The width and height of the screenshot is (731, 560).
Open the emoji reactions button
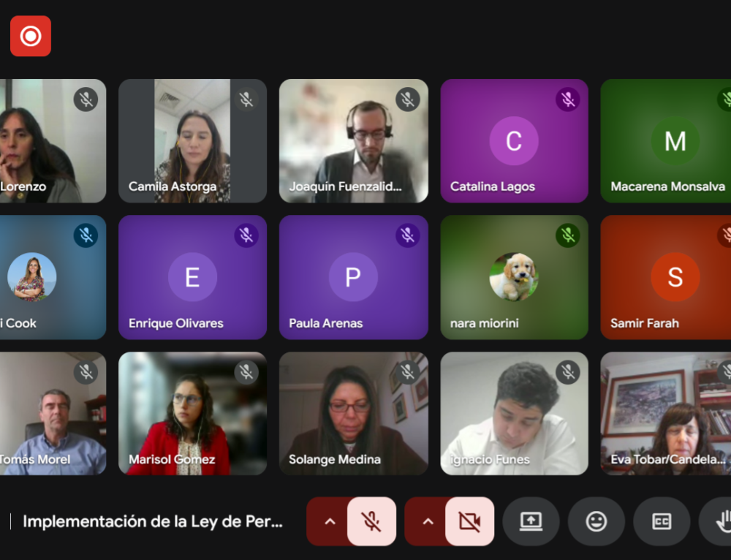pyautogui.click(x=596, y=521)
